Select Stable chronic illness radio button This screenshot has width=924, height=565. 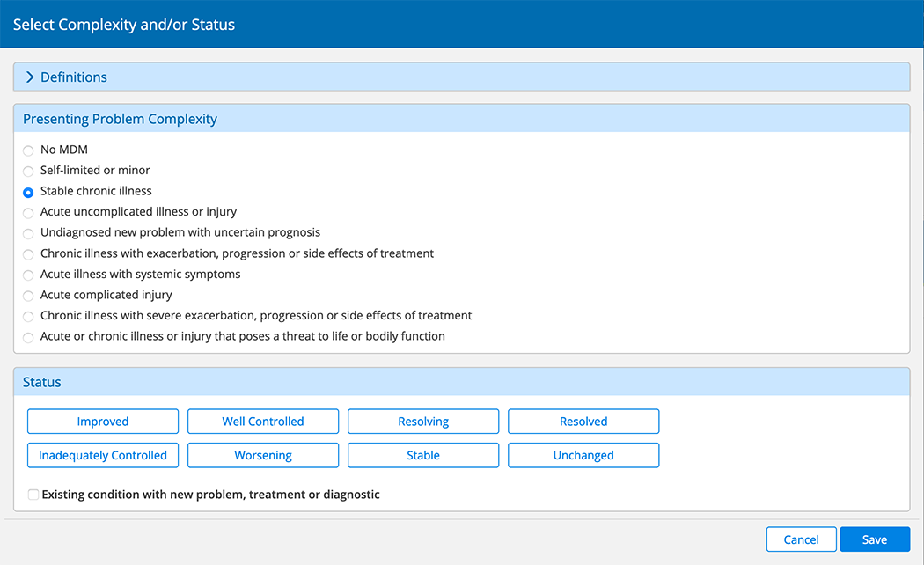pyautogui.click(x=27, y=192)
